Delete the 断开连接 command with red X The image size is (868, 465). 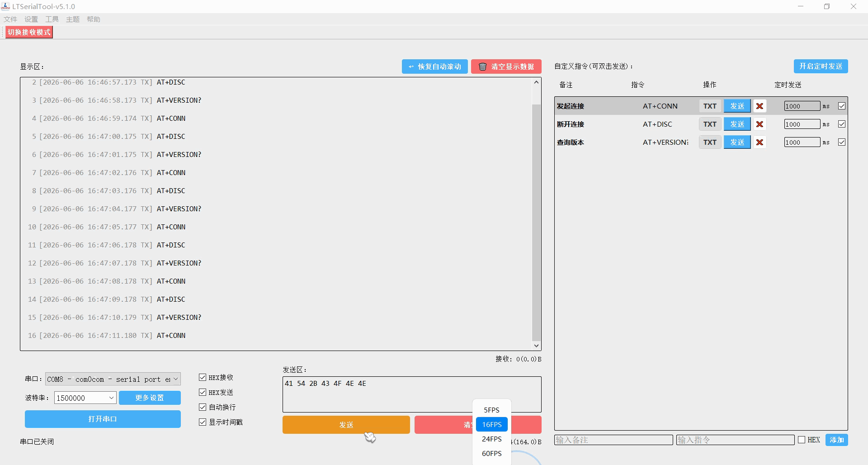pyautogui.click(x=759, y=124)
